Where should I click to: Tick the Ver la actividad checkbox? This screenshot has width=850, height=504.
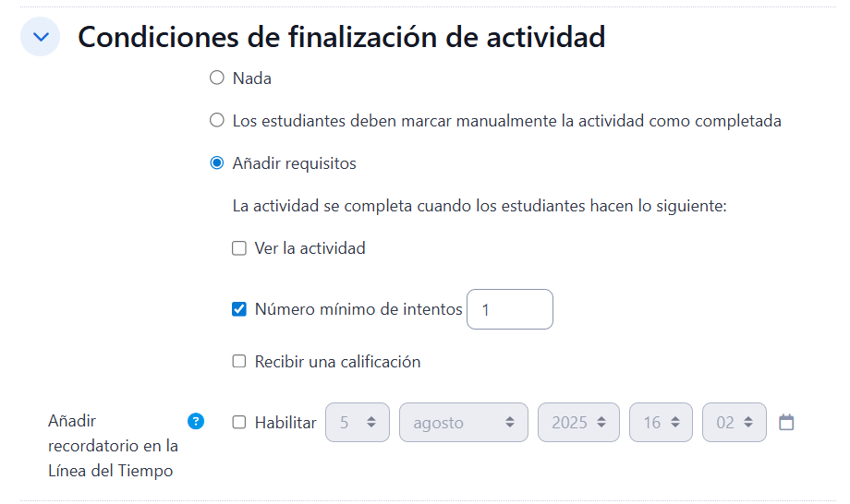point(239,248)
